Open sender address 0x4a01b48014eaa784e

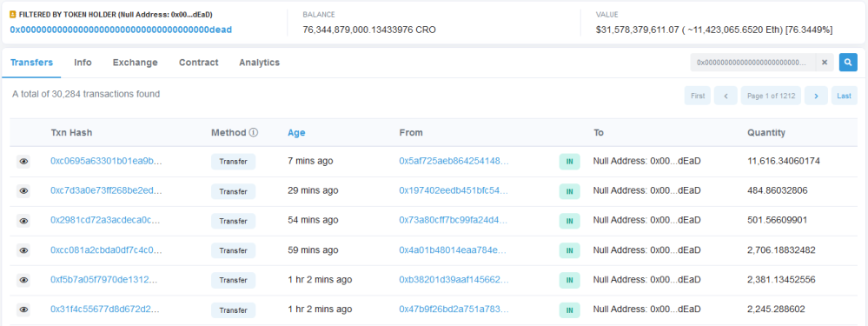coord(454,250)
